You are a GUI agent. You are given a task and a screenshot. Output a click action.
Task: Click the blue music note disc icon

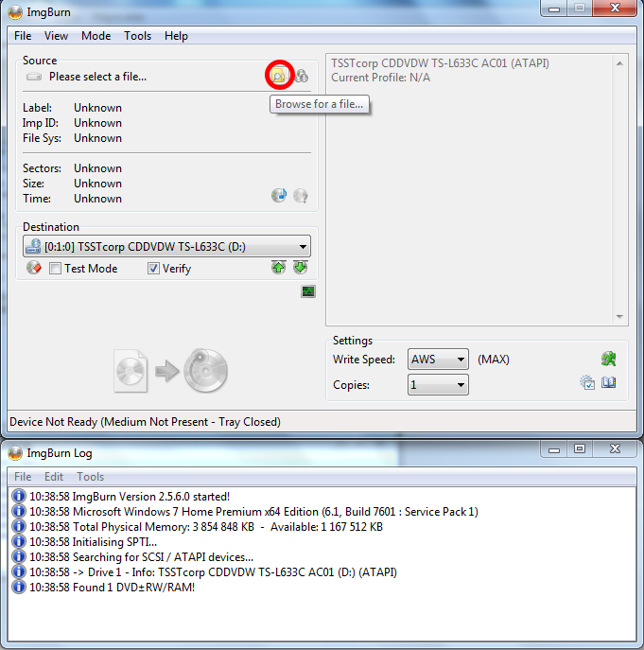click(x=279, y=195)
